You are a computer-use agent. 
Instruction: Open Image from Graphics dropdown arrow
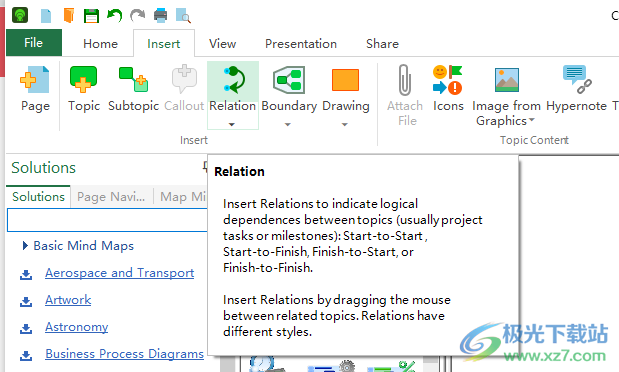click(532, 120)
